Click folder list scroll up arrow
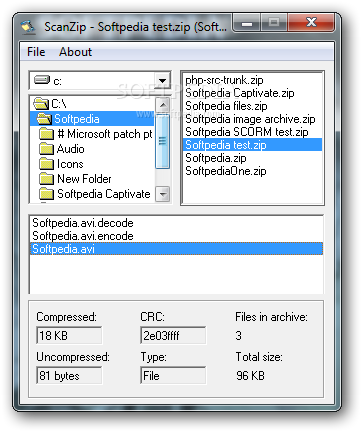 (x=163, y=105)
